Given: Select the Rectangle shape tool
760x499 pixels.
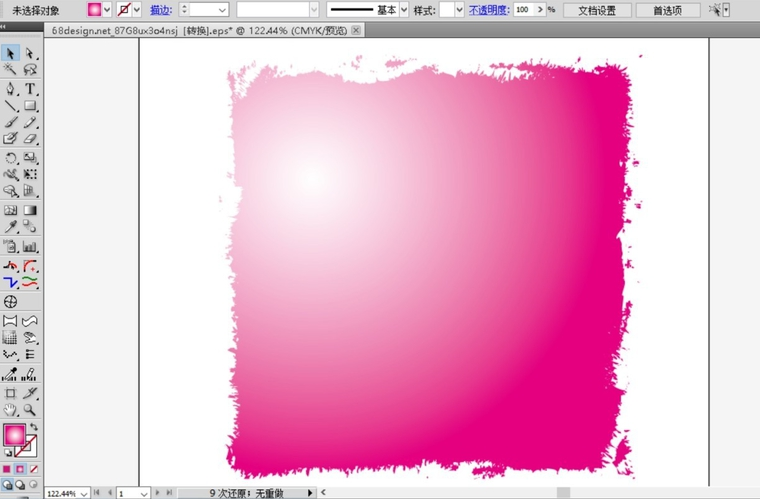Looking at the screenshot, I should click(30, 106).
